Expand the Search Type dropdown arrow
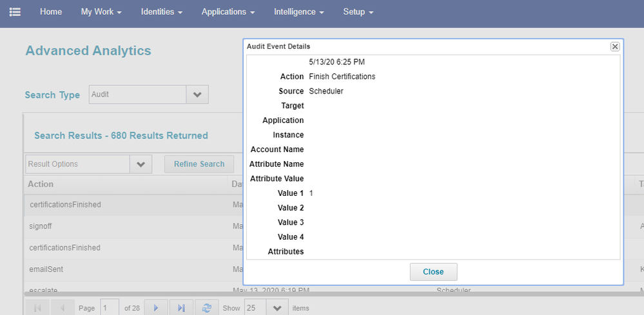 tap(197, 95)
